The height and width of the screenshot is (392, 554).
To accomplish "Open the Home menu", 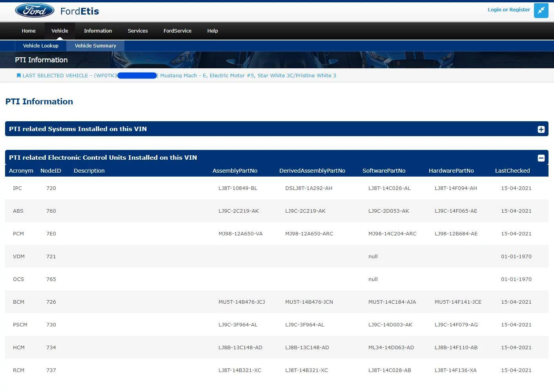I will point(29,31).
